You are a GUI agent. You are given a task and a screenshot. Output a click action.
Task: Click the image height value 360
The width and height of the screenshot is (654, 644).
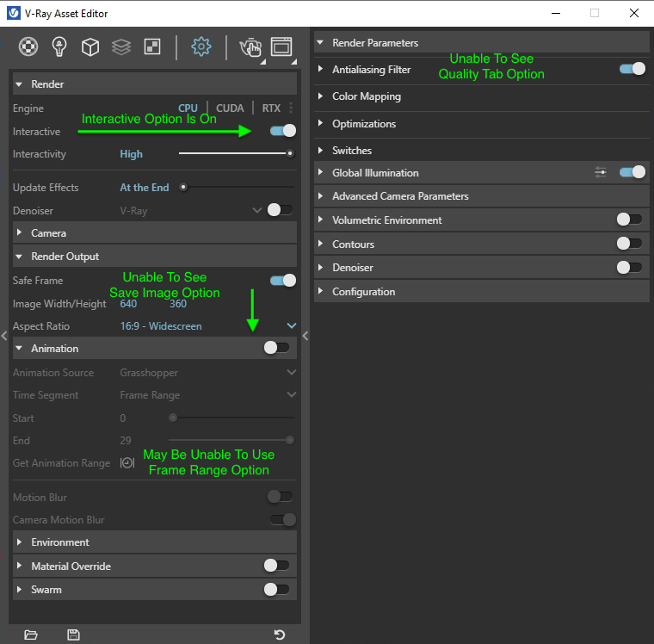coord(178,303)
